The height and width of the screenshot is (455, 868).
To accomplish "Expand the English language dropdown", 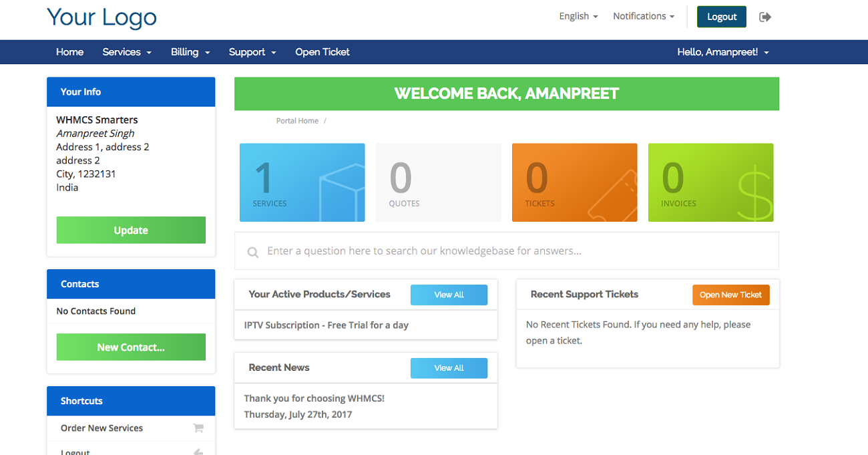I will coord(578,16).
